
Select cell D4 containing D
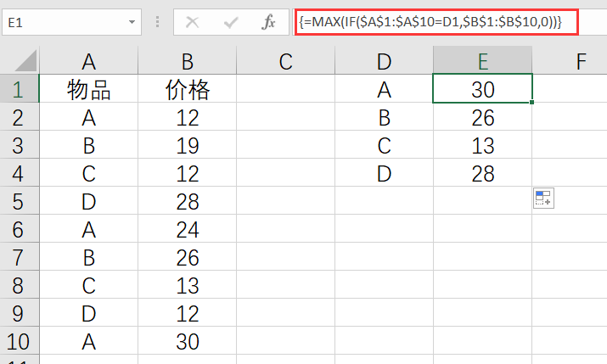coord(384,172)
